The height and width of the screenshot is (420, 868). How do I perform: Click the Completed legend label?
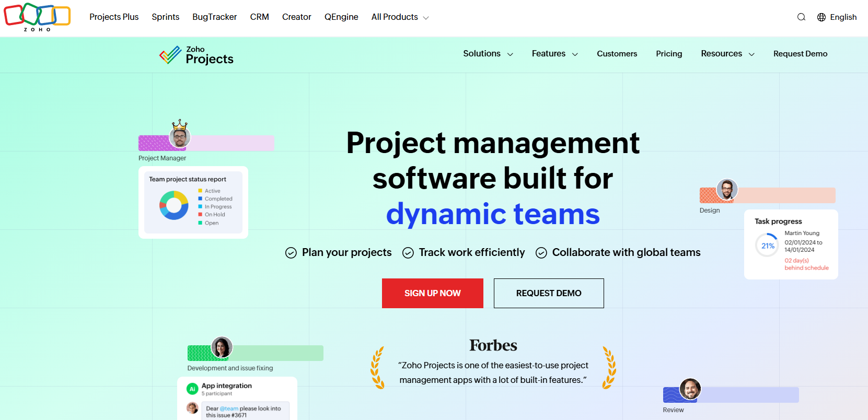[218, 199]
